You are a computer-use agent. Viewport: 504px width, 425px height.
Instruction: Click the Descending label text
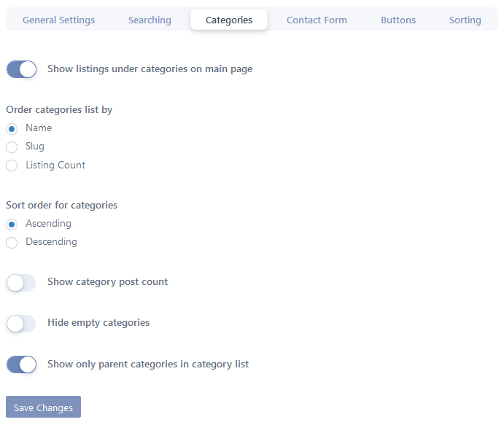coord(52,241)
